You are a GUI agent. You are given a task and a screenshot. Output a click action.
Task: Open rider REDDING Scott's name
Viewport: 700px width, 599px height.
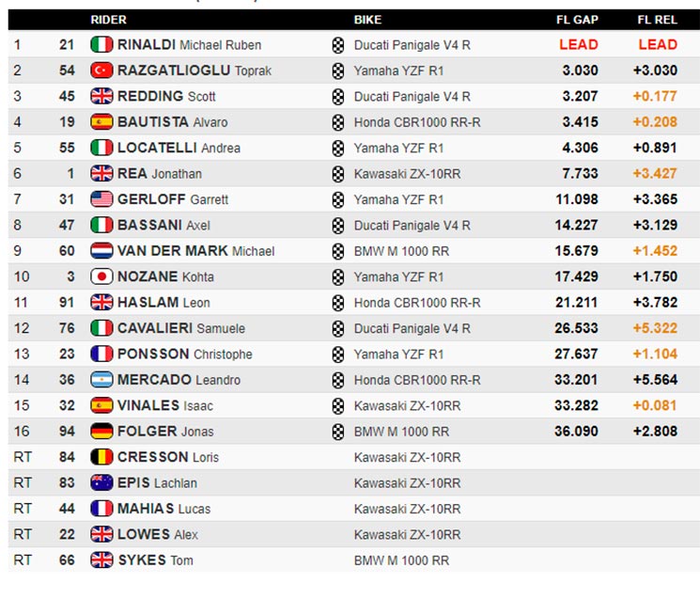pos(166,97)
